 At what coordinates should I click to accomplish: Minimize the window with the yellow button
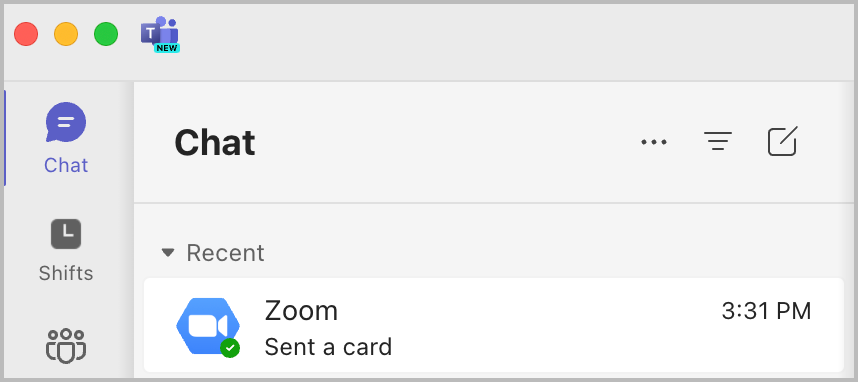pos(66,34)
